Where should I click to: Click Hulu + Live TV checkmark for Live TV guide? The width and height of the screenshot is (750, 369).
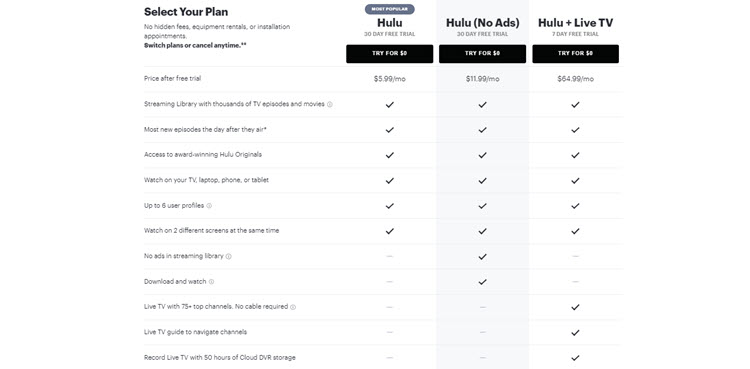(575, 332)
